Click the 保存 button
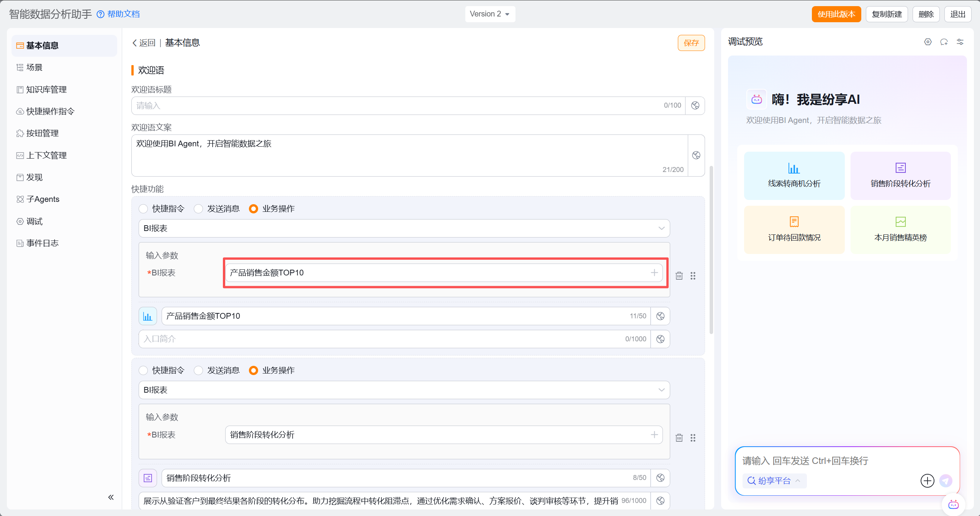The width and height of the screenshot is (980, 516). 691,43
